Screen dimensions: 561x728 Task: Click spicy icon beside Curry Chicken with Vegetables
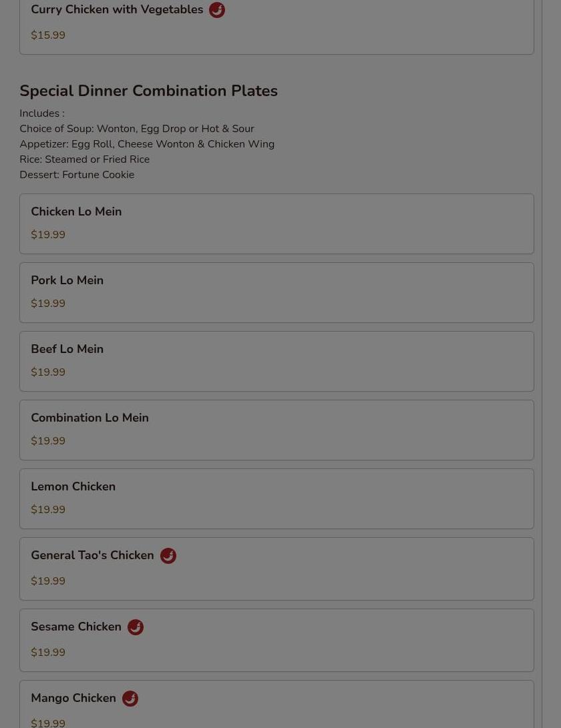coord(216,10)
